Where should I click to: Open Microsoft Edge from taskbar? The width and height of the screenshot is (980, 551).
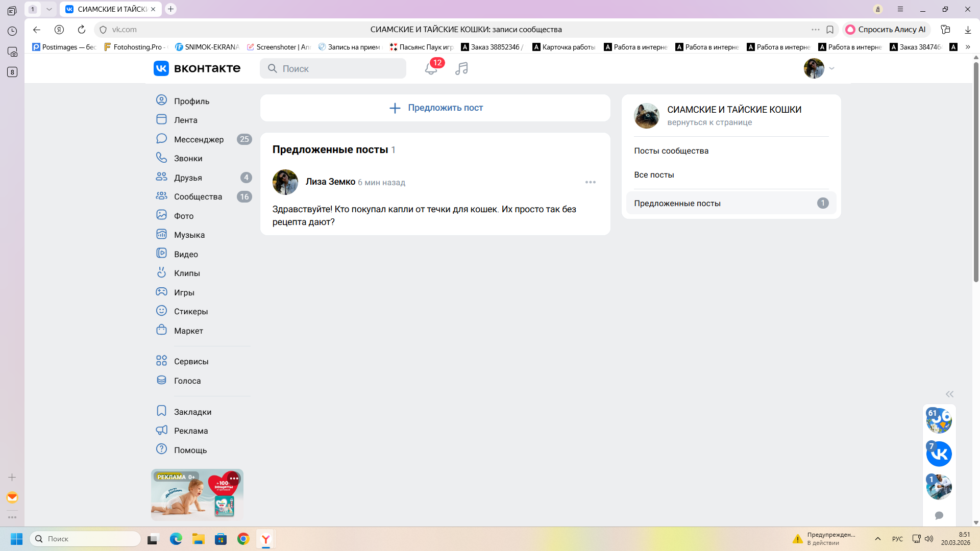coord(176,539)
